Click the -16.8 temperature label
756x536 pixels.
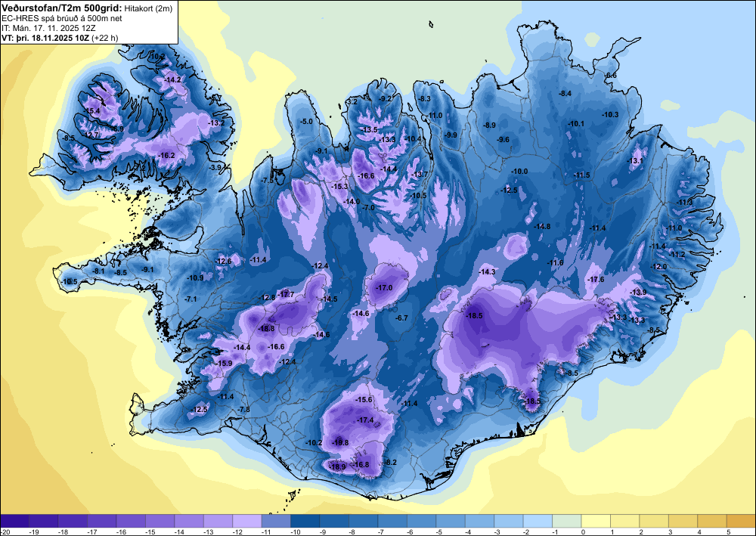(x=361, y=465)
